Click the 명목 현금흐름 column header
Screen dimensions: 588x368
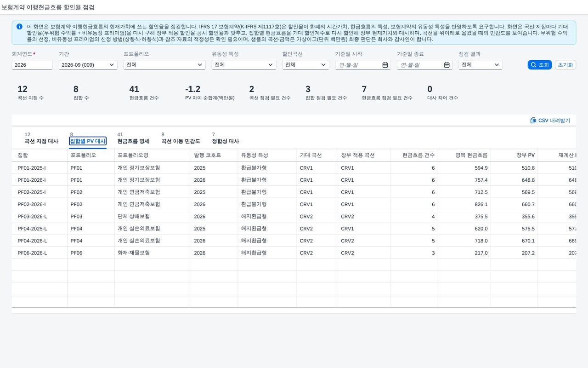[464, 155]
